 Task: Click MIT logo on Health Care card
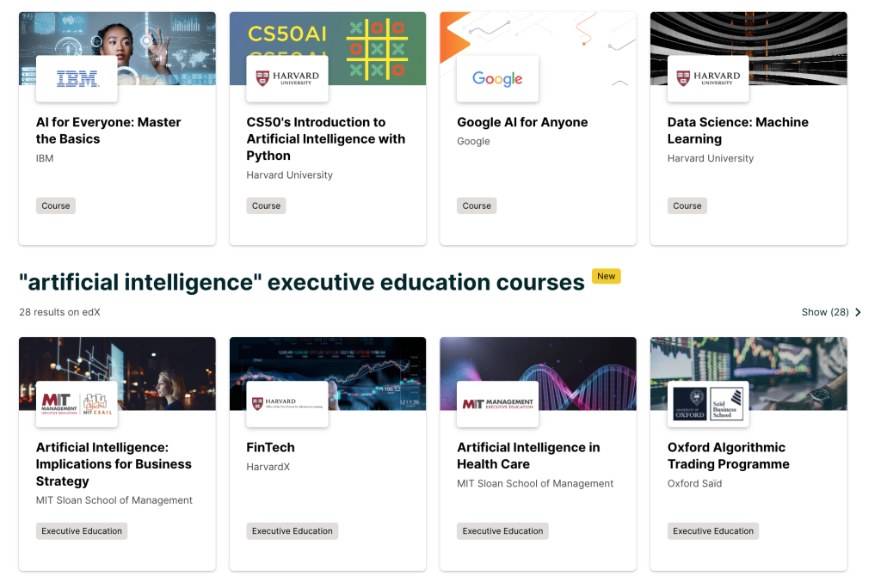[x=497, y=404]
